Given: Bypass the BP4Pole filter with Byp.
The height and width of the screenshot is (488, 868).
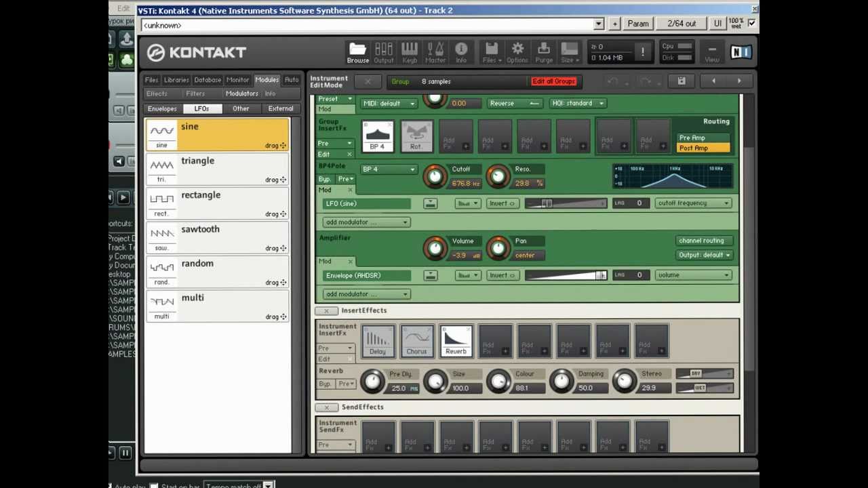Looking at the screenshot, I should (325, 179).
